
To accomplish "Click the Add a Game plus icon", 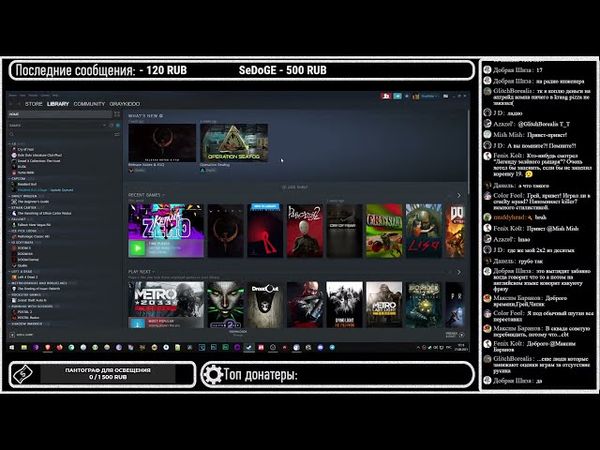I will [12, 335].
